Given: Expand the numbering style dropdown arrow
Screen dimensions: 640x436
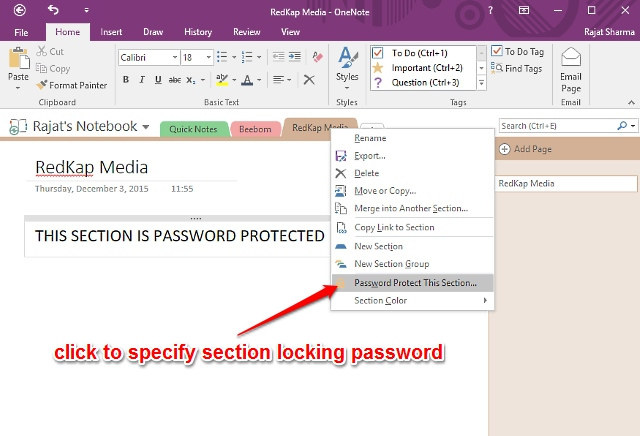Looking at the screenshot, I should point(259,57).
